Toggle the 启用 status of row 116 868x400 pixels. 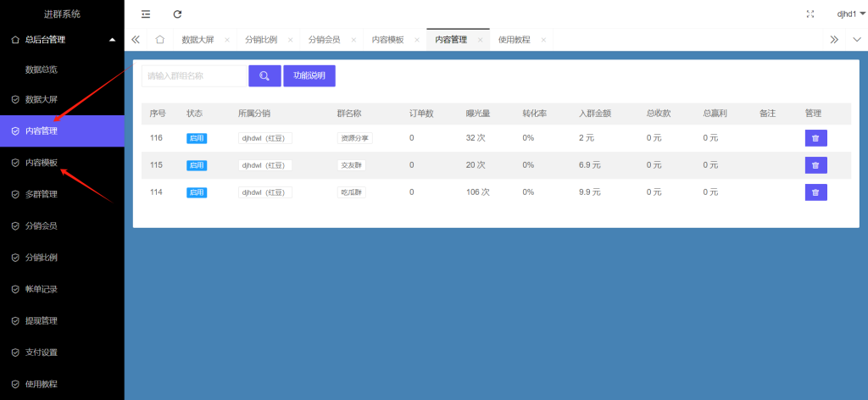click(197, 138)
